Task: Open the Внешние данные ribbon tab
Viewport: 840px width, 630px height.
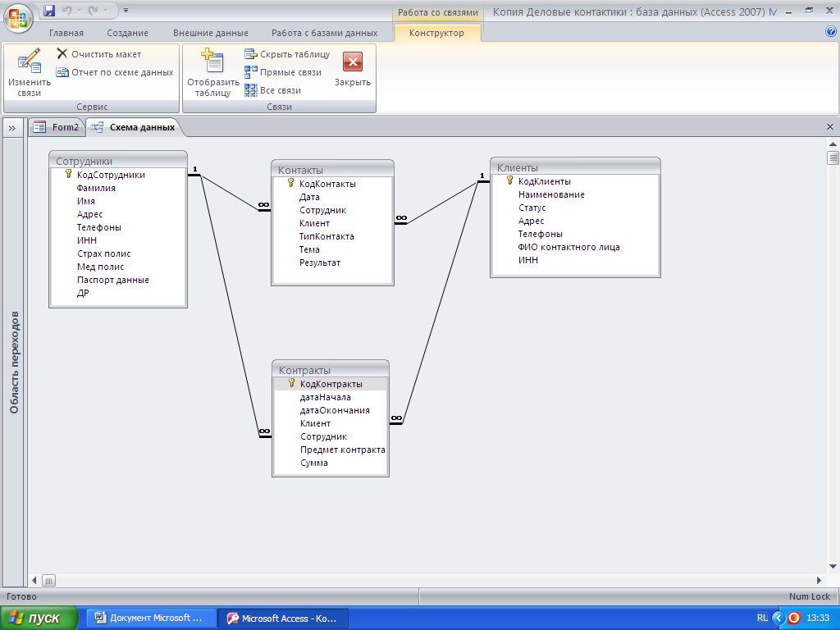Action: (210, 33)
